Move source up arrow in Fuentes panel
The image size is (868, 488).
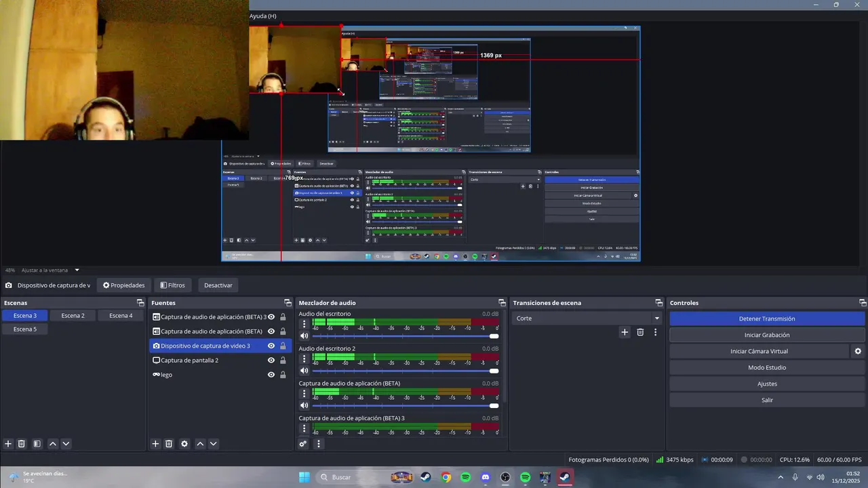(x=200, y=444)
